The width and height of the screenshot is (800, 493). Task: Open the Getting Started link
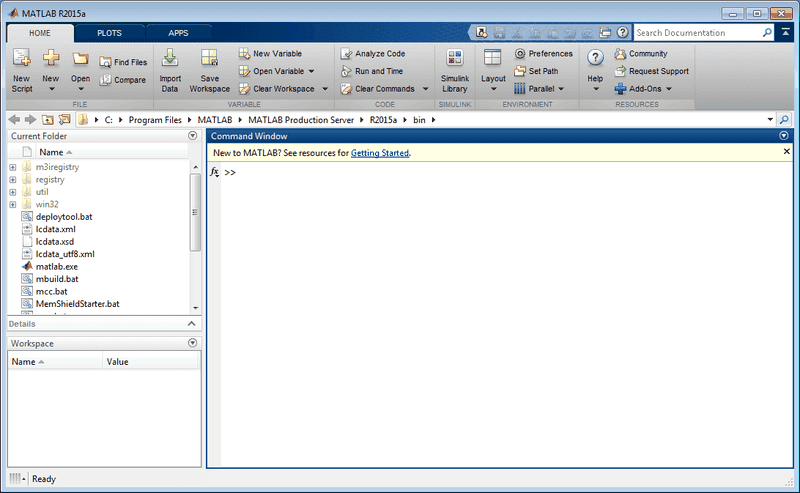coord(380,153)
